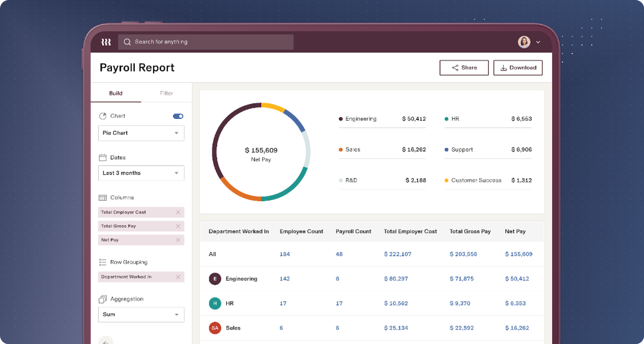Click Engineering employee count 142
The image size is (644, 344).
pos(284,278)
